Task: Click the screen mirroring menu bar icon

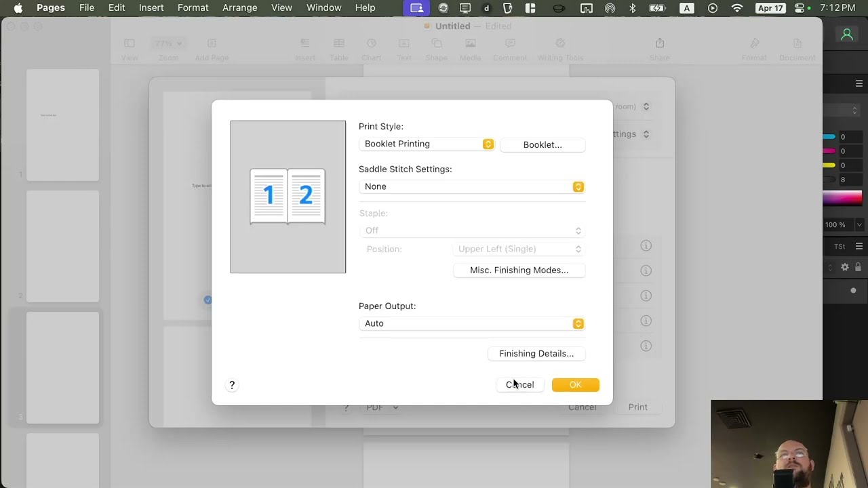Action: pos(587,8)
